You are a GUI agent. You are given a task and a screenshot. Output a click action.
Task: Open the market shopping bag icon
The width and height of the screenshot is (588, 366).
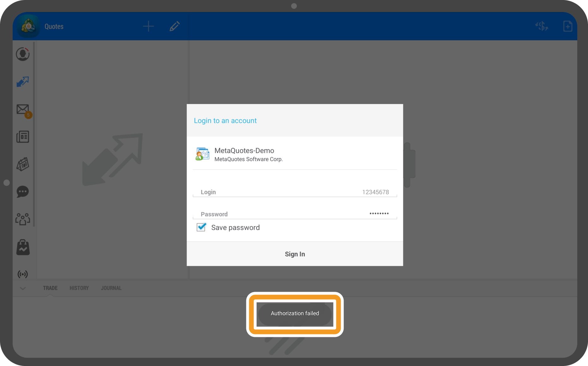23,247
